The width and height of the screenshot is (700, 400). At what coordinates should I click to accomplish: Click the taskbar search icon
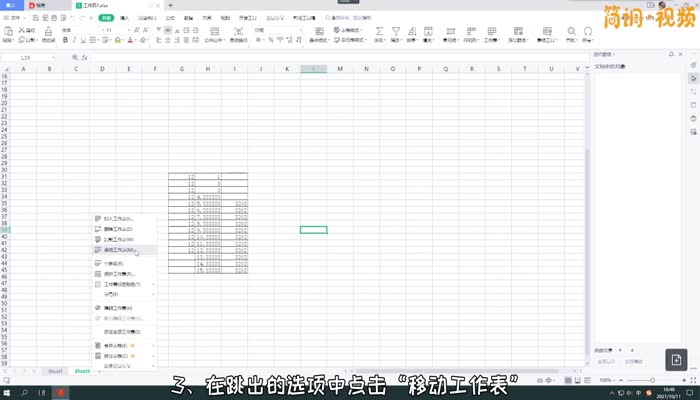click(24, 393)
